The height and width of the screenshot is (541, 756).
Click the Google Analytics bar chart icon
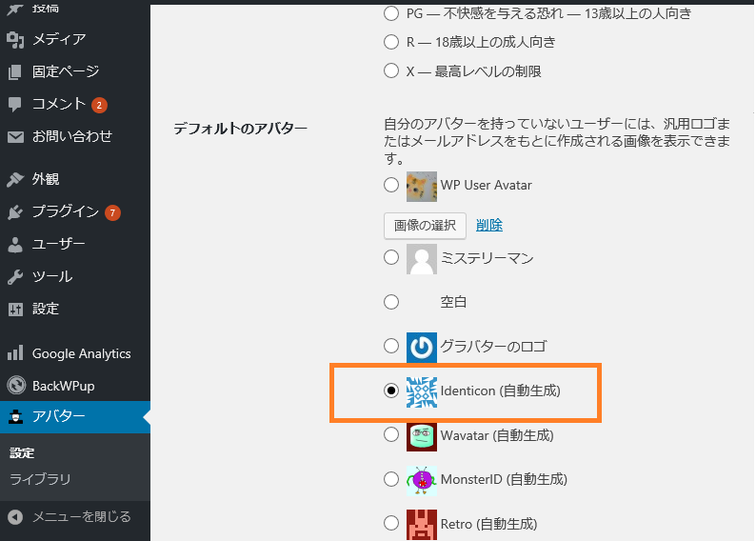pyautogui.click(x=15, y=353)
